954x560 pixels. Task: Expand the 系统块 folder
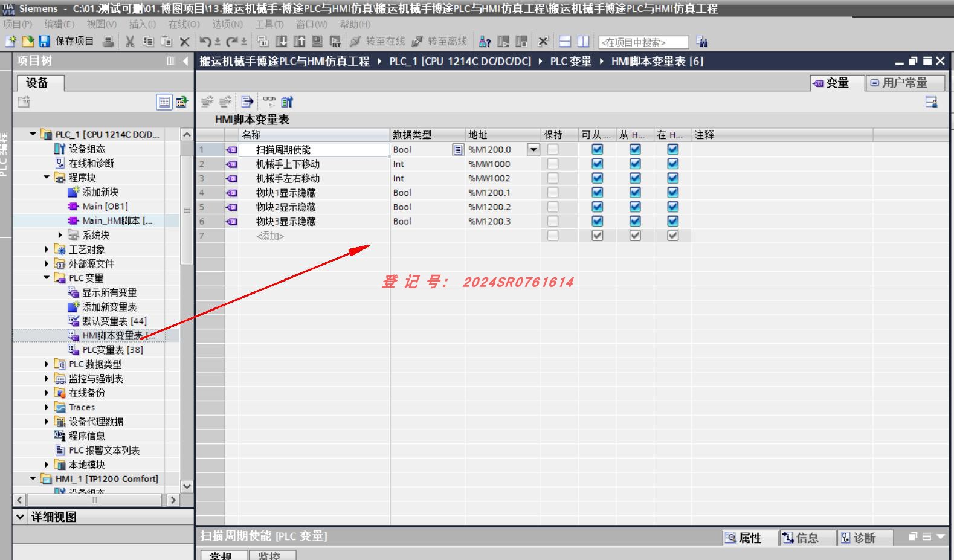click(60, 235)
